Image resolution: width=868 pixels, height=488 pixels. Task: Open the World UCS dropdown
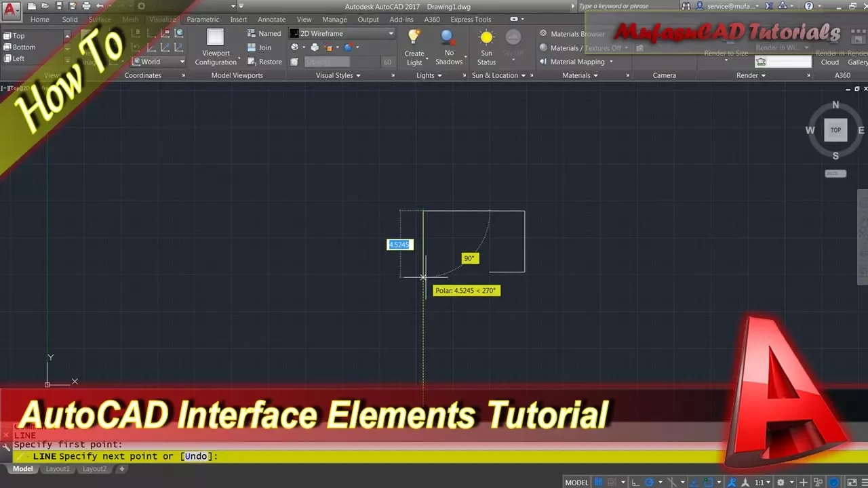(x=158, y=62)
